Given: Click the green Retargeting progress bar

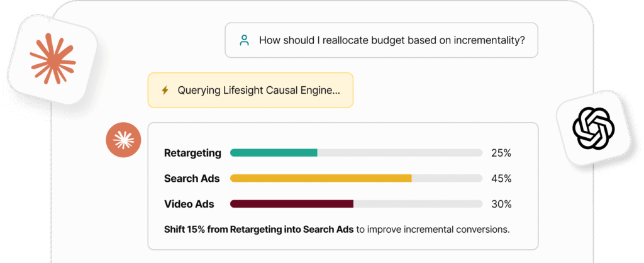Looking at the screenshot, I should point(274,153).
